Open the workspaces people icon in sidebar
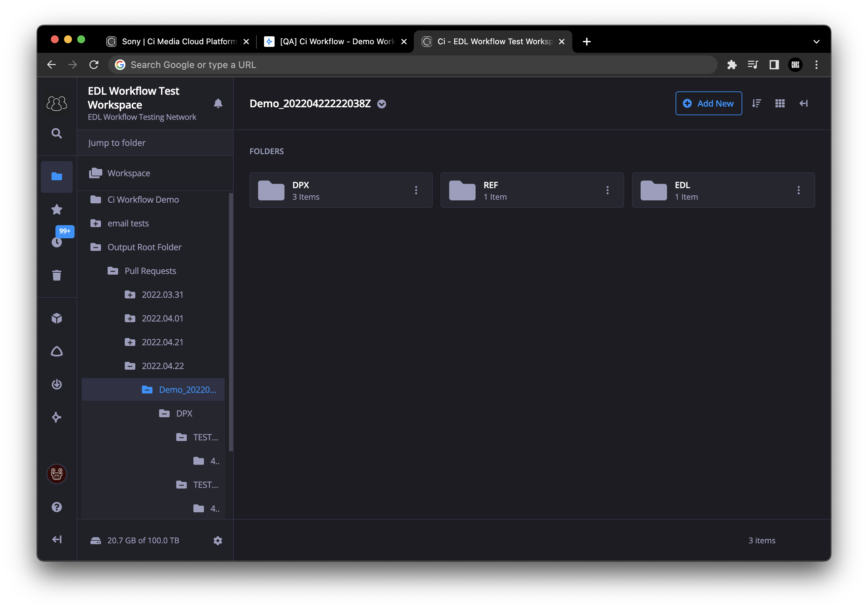This screenshot has height=610, width=868. click(x=57, y=103)
